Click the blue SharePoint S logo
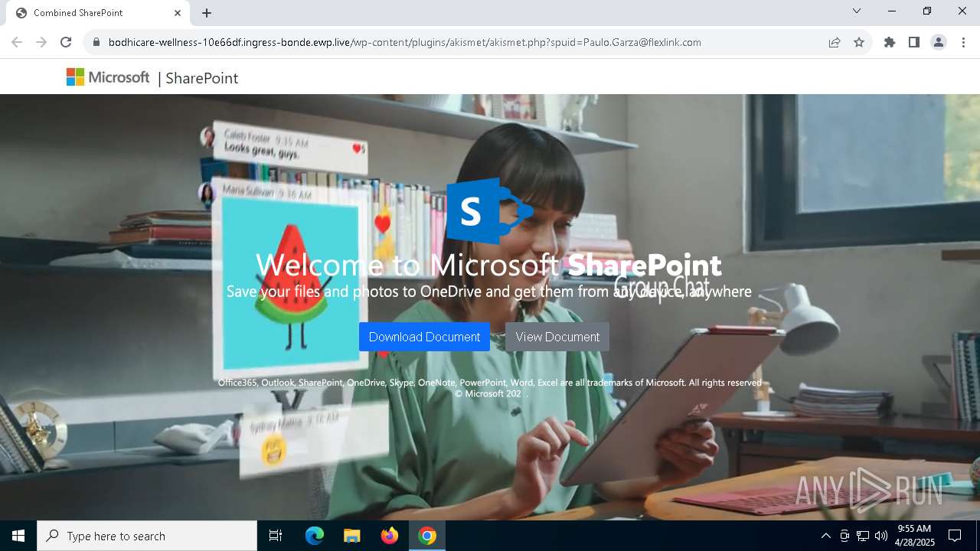This screenshot has height=551, width=980. [488, 210]
